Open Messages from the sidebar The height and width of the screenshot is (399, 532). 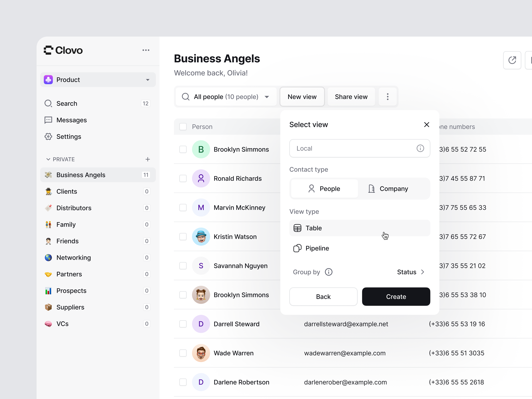pyautogui.click(x=71, y=120)
